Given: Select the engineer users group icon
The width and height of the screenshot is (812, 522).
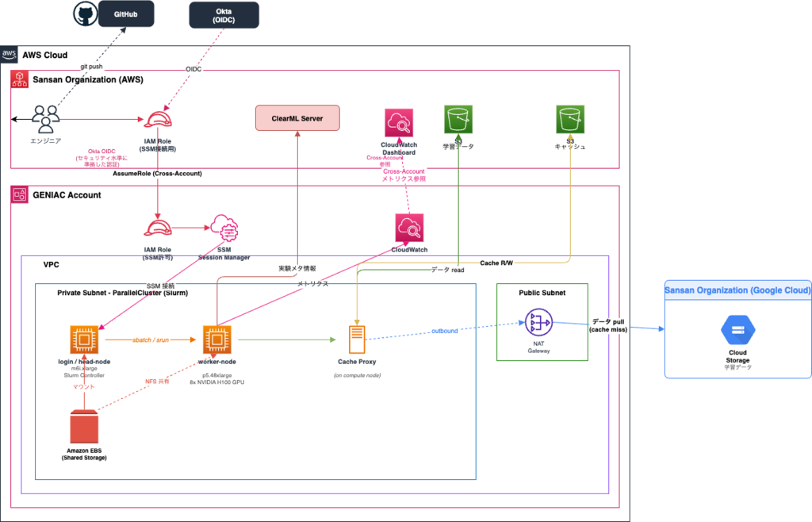Looking at the screenshot, I should tap(45, 119).
